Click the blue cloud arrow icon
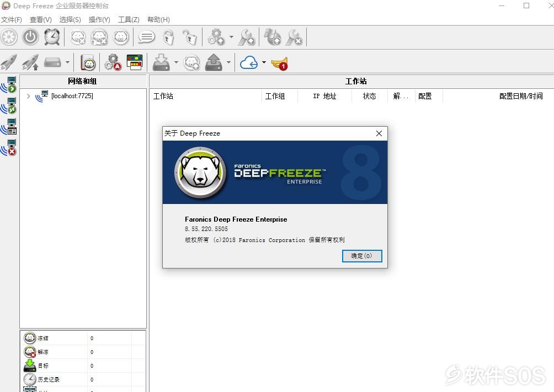The image size is (554, 392). pyautogui.click(x=249, y=62)
